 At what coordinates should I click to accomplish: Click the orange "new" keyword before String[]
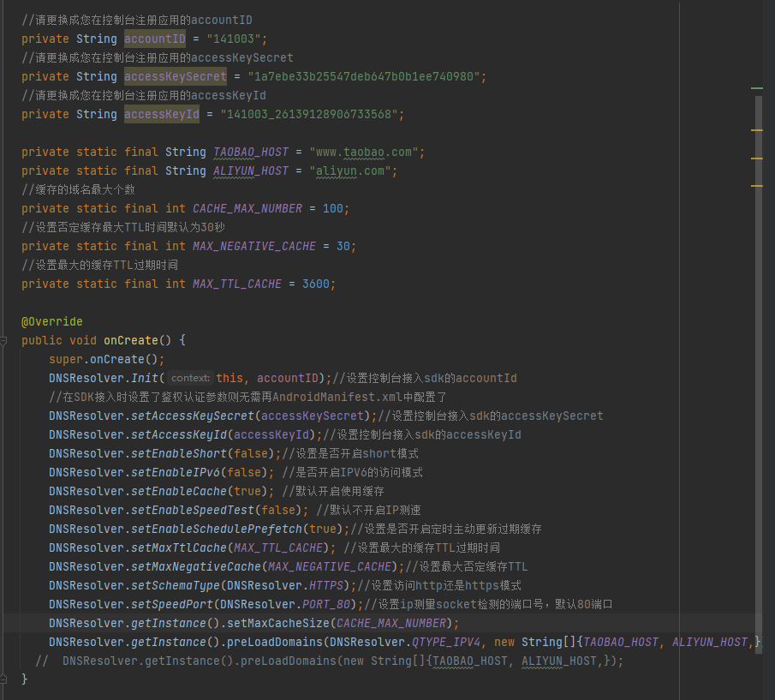(x=504, y=642)
